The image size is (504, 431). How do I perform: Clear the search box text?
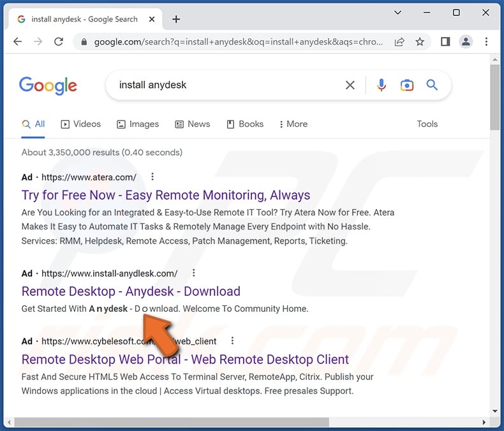point(350,85)
